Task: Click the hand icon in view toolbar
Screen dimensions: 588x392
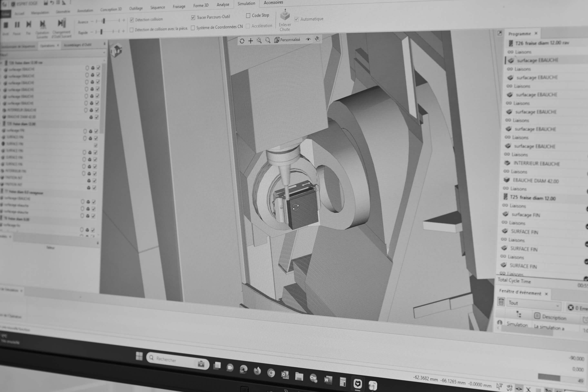Action: click(x=317, y=39)
